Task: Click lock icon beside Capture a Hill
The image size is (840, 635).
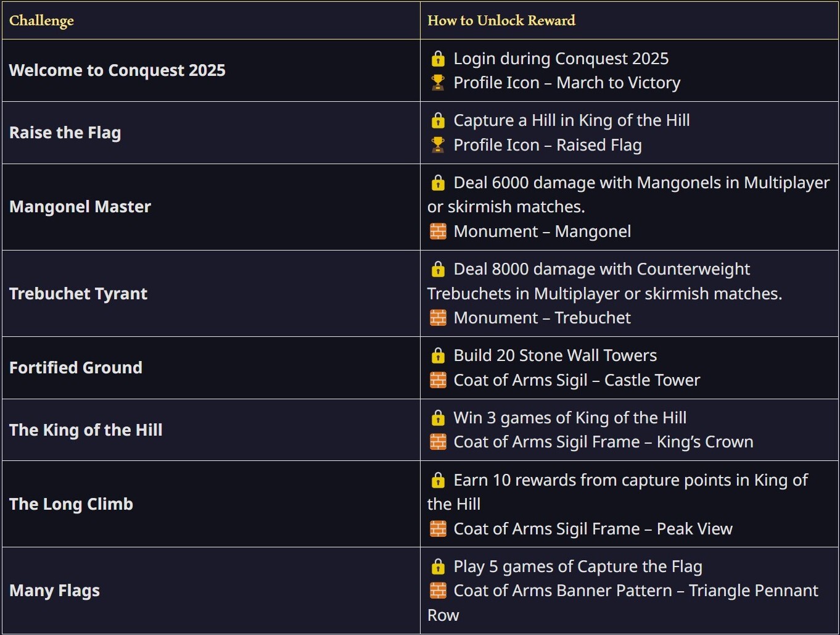Action: click(x=438, y=121)
